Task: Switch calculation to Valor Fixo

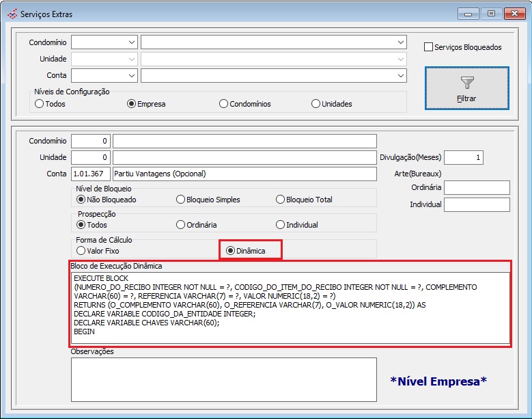Action: tap(81, 251)
